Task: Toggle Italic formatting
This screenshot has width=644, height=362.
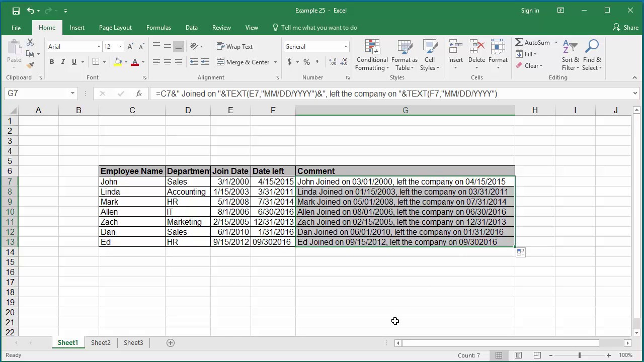Action: point(63,62)
